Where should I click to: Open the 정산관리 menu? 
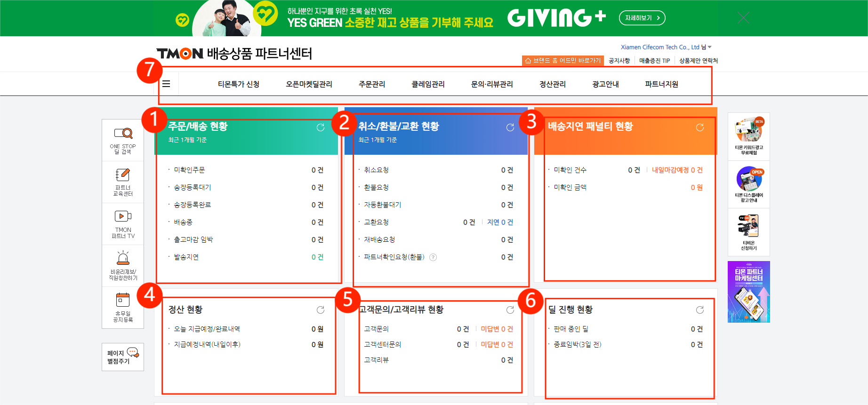pos(553,84)
